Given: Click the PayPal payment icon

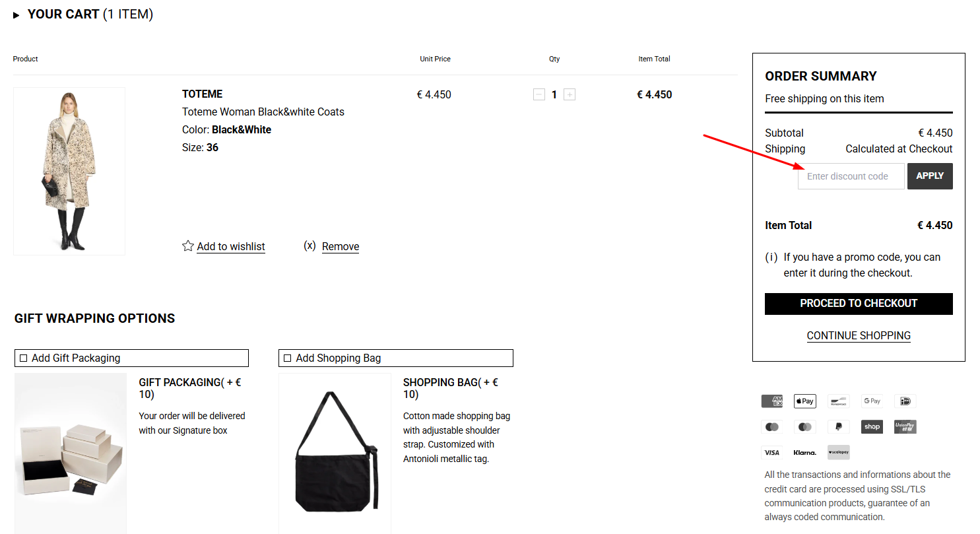Looking at the screenshot, I should (838, 427).
